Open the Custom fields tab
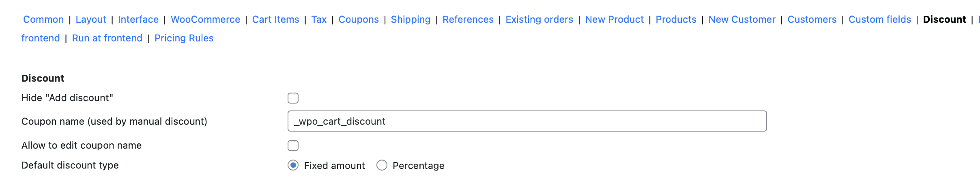This screenshot has height=186, width=980. click(879, 19)
